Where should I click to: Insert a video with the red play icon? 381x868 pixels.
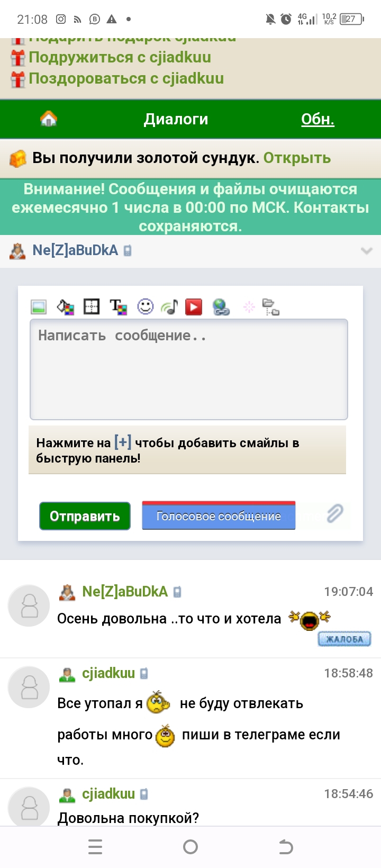click(x=194, y=307)
